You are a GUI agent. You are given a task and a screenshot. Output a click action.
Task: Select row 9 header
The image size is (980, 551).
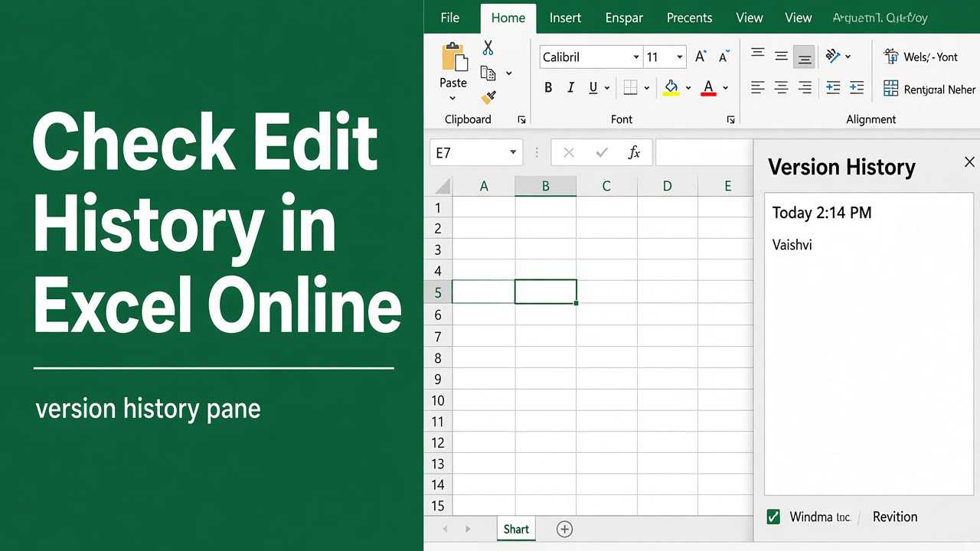coord(438,379)
